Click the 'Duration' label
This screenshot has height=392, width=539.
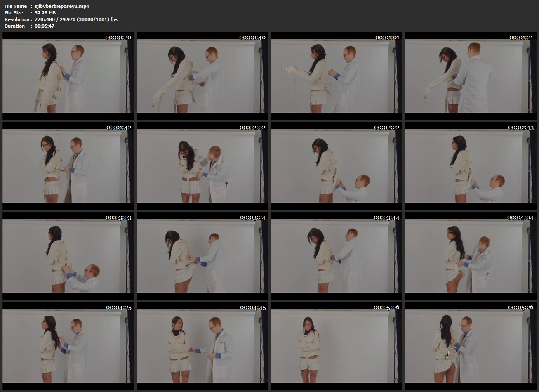click(x=15, y=26)
